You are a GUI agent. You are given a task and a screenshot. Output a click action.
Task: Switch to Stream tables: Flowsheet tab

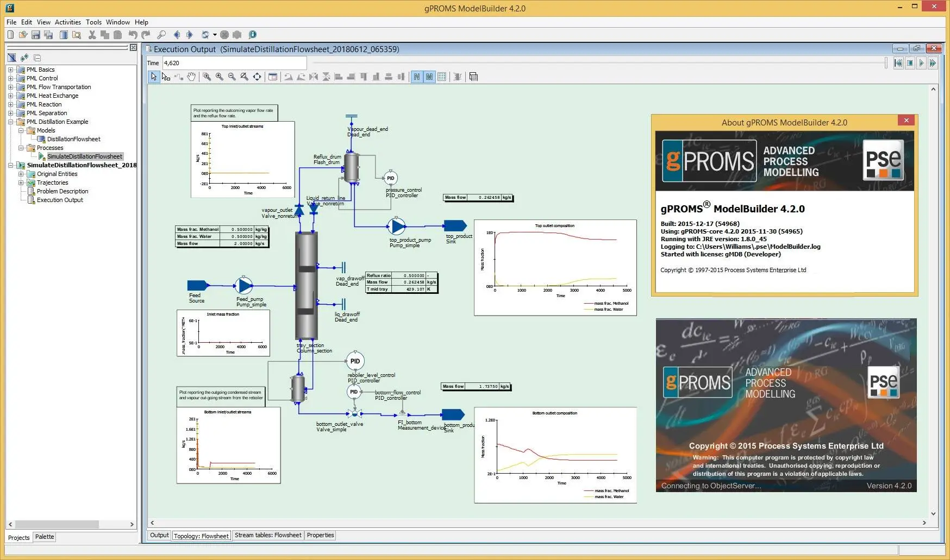click(267, 535)
